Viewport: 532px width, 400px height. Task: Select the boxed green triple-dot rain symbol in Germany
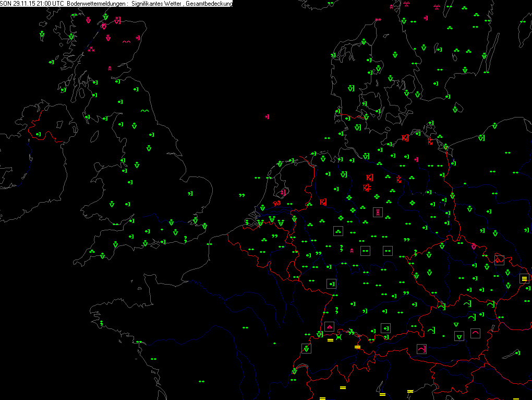(x=338, y=230)
